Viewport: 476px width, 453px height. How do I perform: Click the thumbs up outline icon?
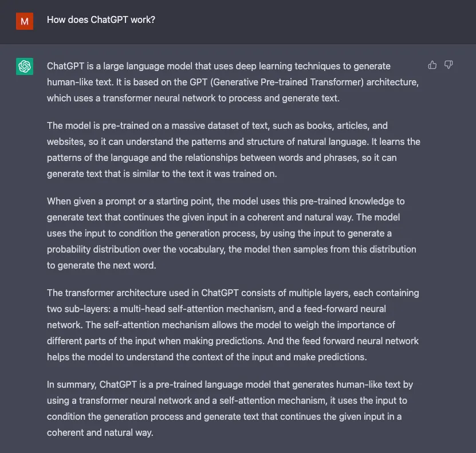(432, 65)
